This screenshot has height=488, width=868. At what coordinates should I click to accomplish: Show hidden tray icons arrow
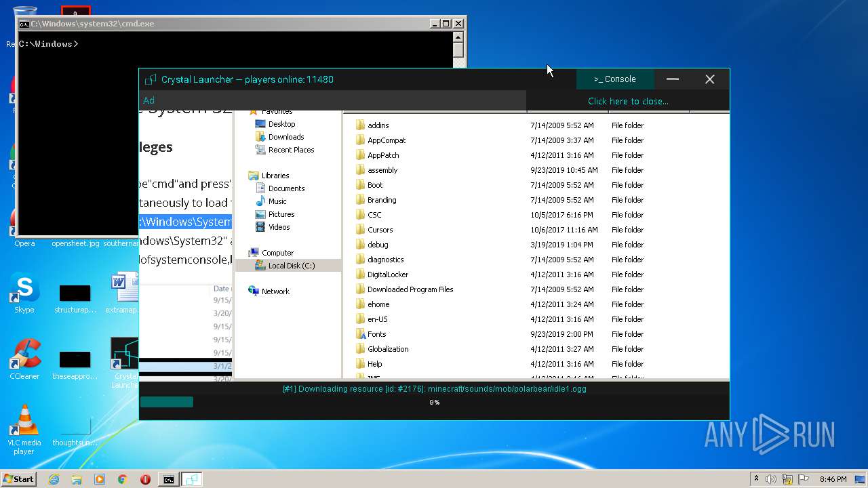tap(756, 479)
